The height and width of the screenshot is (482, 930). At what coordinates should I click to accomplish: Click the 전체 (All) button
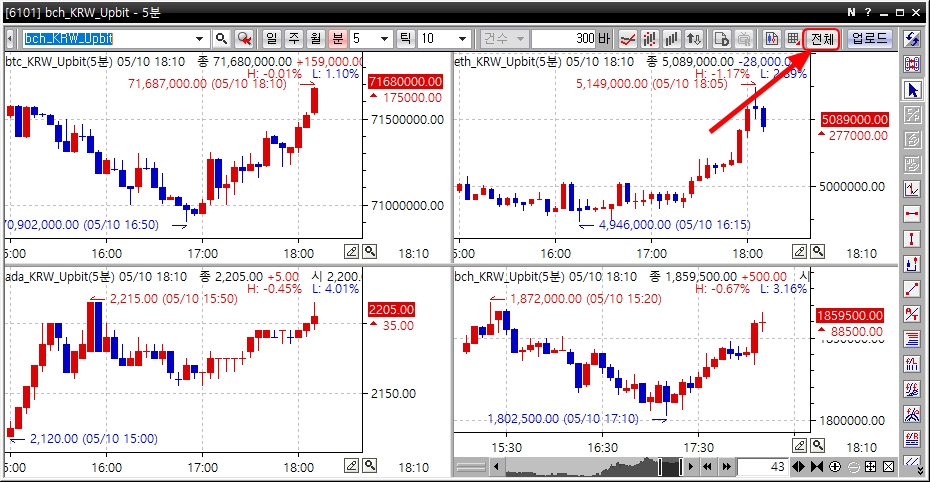[822, 39]
